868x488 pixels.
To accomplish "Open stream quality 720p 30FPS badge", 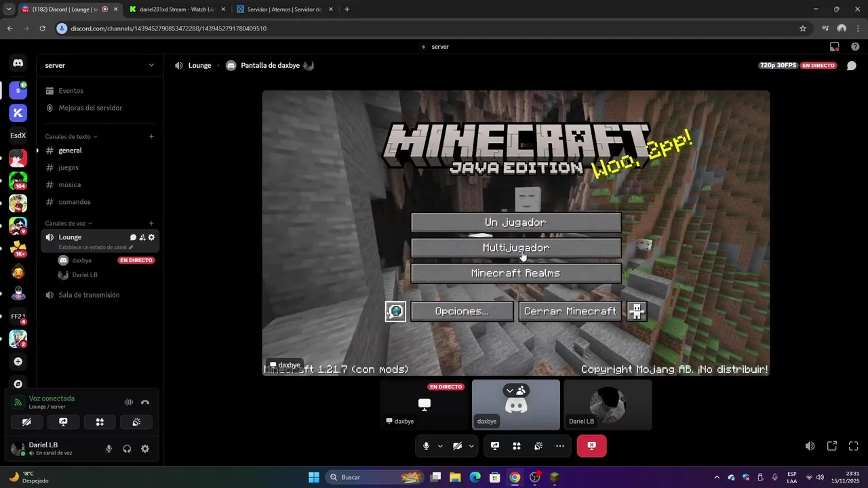I will pos(778,66).
